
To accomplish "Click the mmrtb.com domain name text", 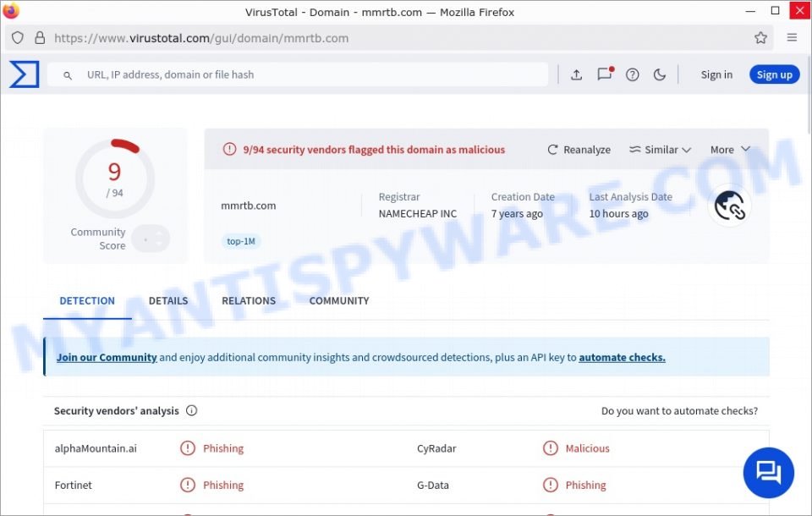I will pyautogui.click(x=249, y=206).
